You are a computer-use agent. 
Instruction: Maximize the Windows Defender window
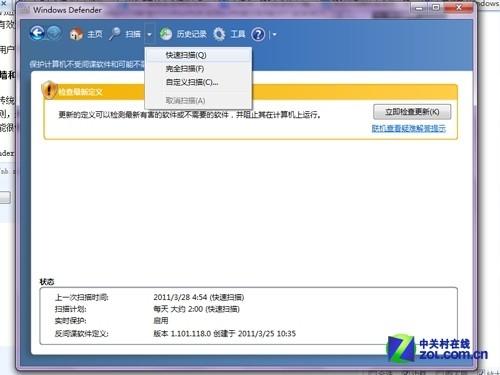pyautogui.click(x=436, y=8)
